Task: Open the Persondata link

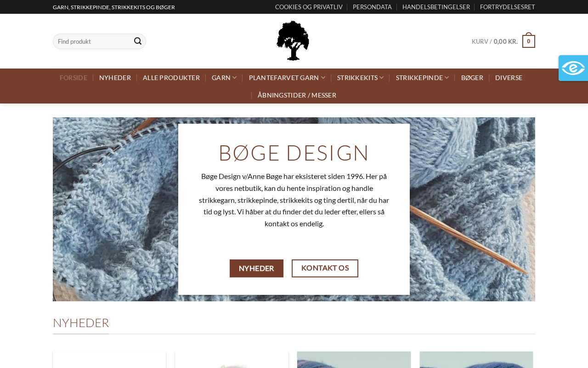Action: [372, 7]
